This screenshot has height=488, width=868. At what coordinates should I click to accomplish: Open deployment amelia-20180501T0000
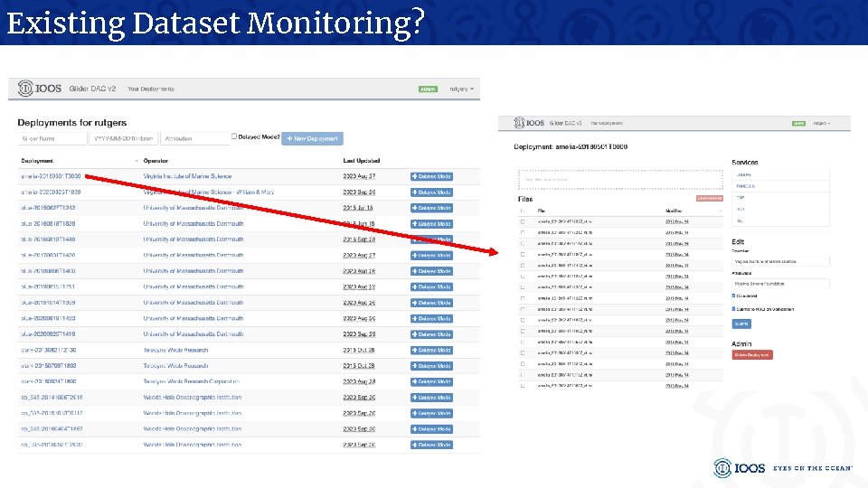click(51, 176)
